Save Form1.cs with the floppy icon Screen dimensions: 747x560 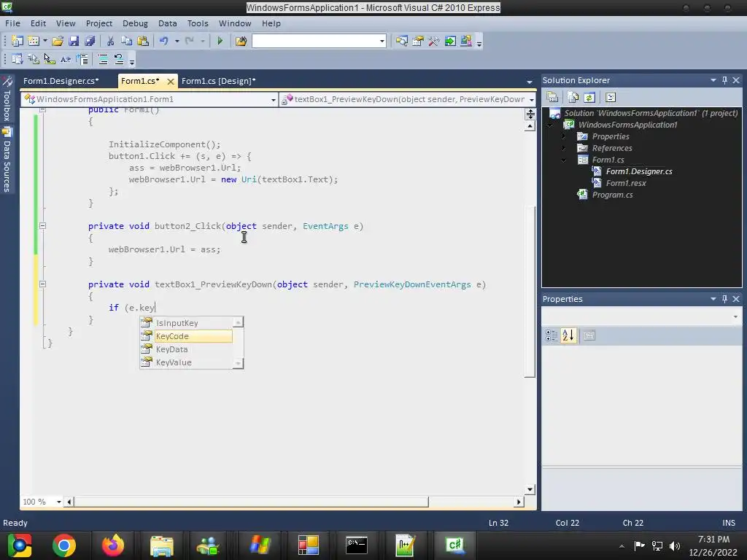click(x=74, y=42)
